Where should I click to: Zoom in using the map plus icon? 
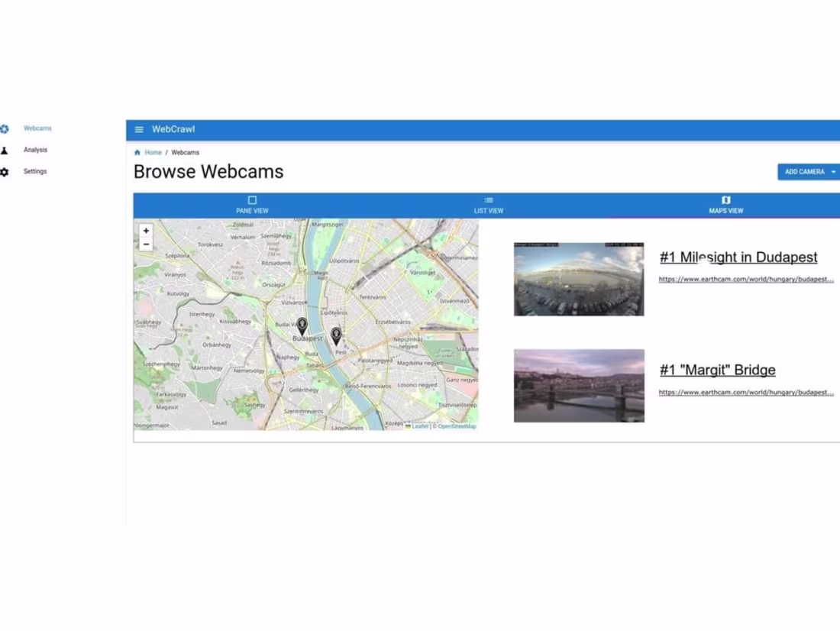click(x=146, y=230)
